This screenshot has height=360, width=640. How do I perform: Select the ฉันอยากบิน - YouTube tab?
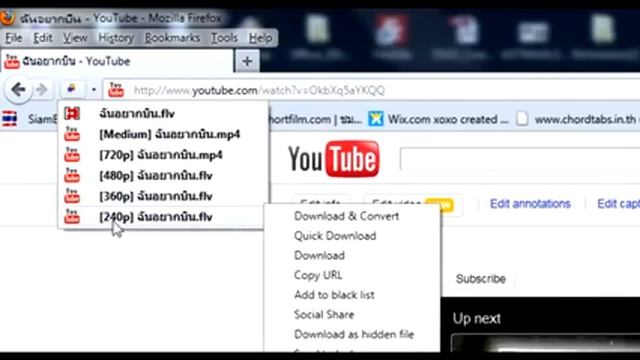tap(117, 61)
